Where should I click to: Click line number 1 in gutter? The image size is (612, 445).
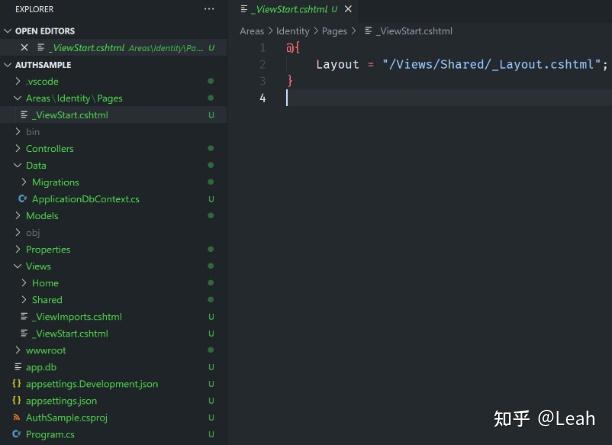pyautogui.click(x=262, y=48)
